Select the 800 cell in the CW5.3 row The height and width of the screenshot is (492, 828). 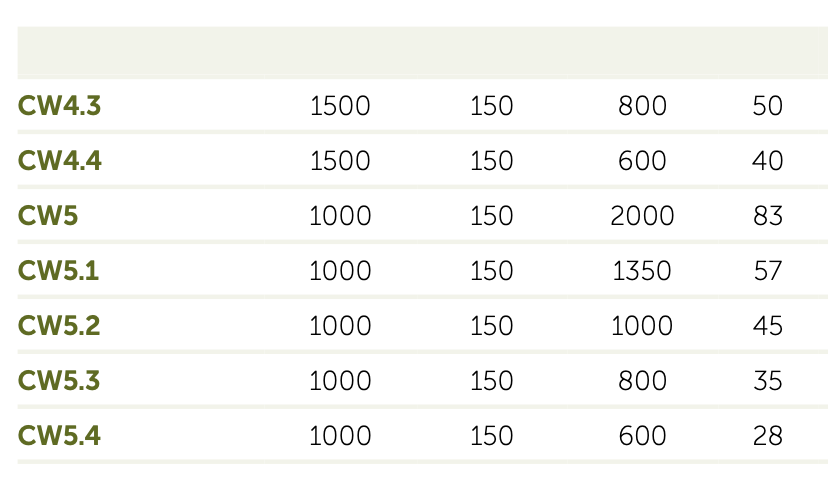point(642,381)
